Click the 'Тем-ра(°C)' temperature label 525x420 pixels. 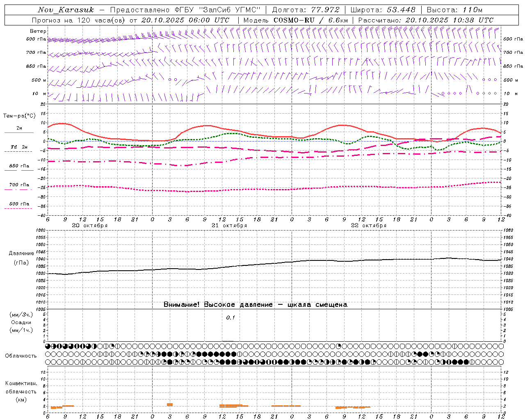pyautogui.click(x=19, y=116)
